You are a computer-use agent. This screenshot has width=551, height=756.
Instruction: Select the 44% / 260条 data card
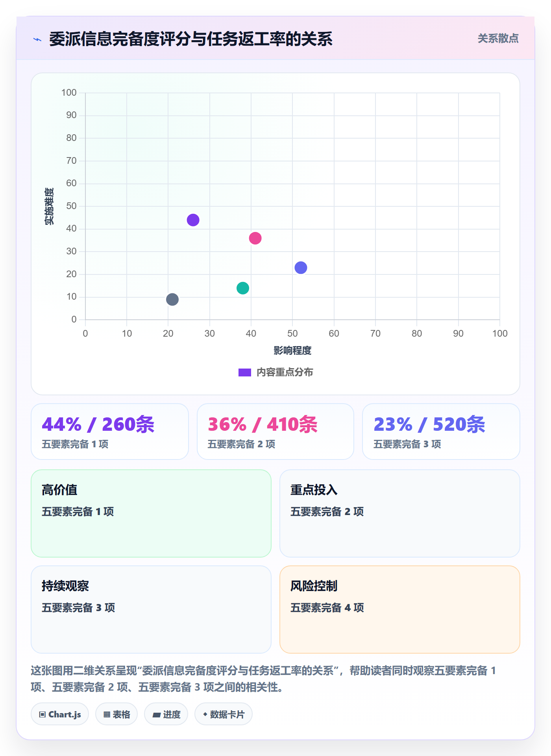tap(110, 432)
